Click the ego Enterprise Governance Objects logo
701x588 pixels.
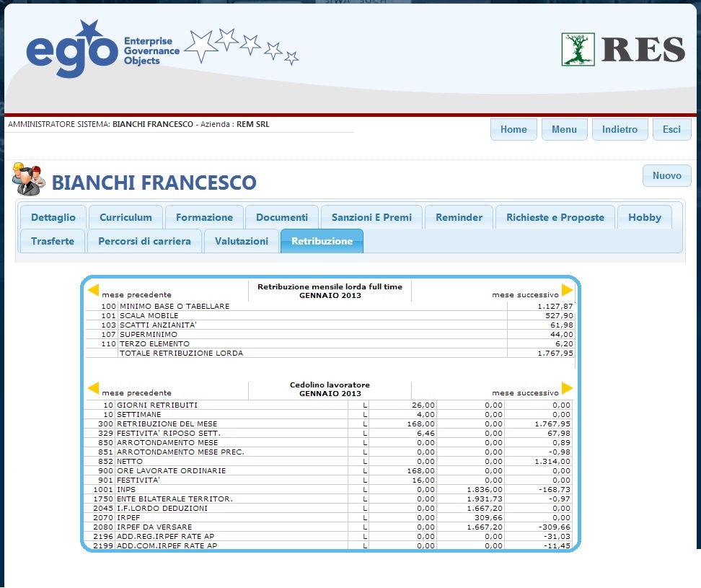(x=103, y=48)
